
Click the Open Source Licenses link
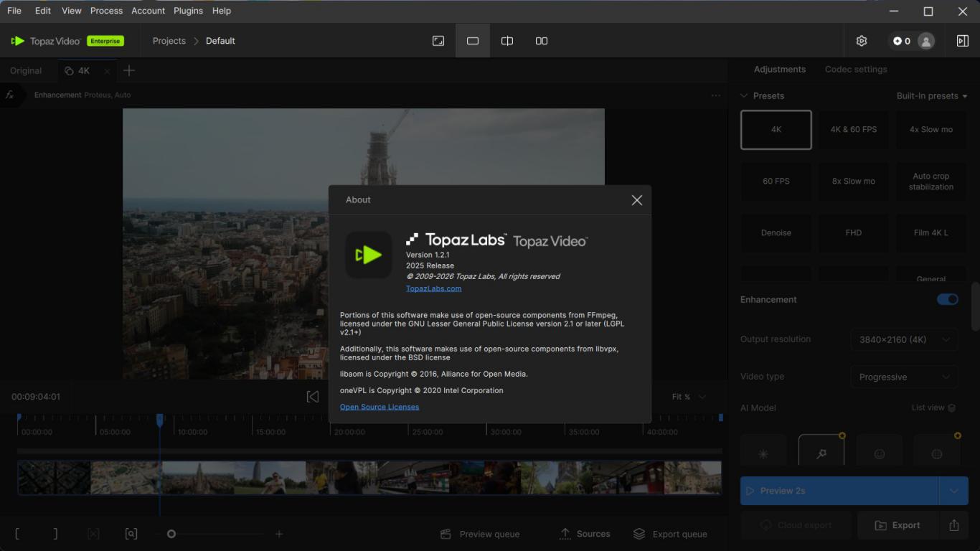pyautogui.click(x=380, y=407)
